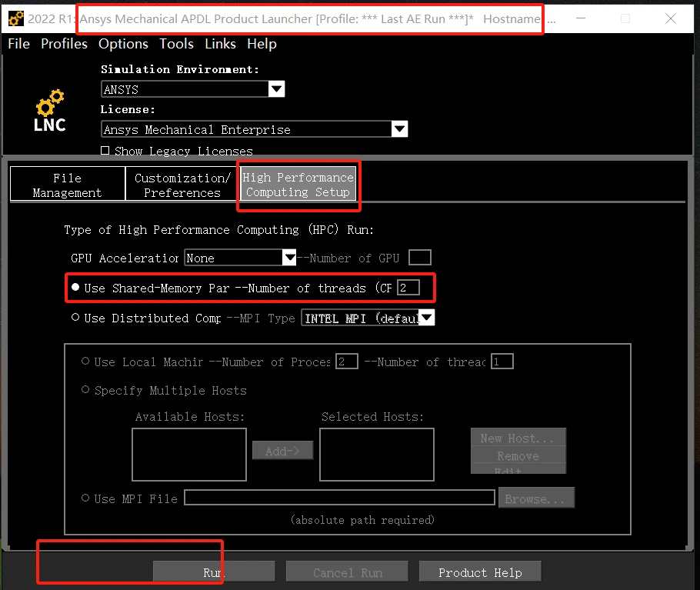700x590 pixels.
Task: Click the Run button
Action: pos(214,572)
